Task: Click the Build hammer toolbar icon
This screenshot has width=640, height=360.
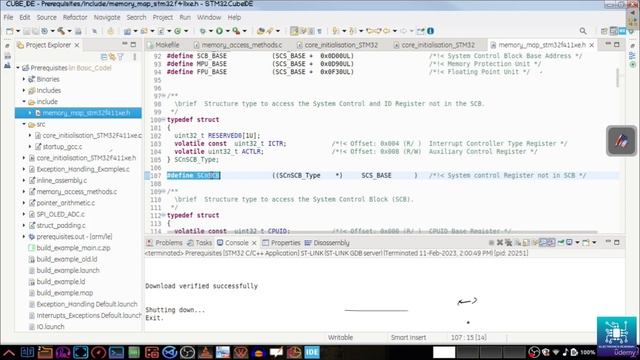Action: (61, 31)
